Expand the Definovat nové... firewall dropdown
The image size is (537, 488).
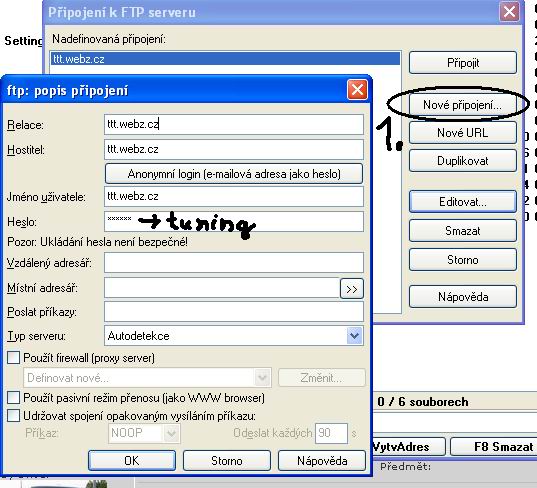[x=262, y=378]
